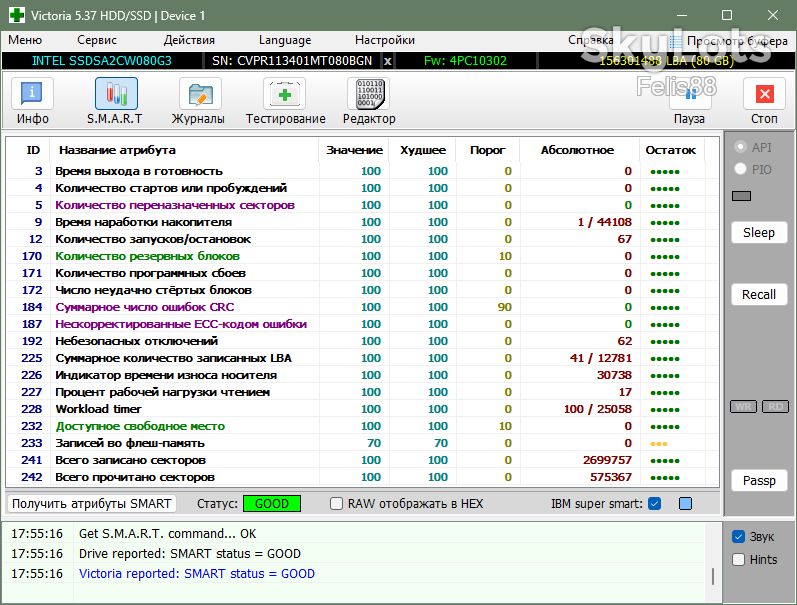This screenshot has width=797, height=605.
Task: Open the Инфо toolbar icon
Action: [x=32, y=94]
